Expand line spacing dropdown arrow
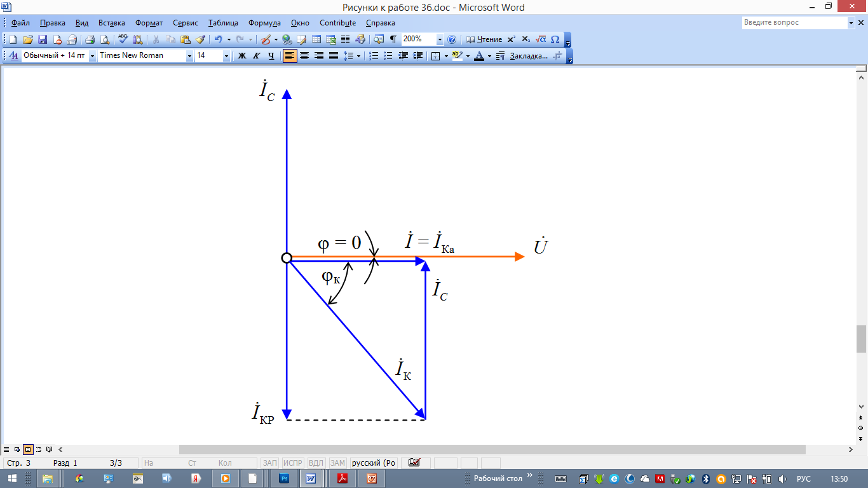 pos(358,56)
